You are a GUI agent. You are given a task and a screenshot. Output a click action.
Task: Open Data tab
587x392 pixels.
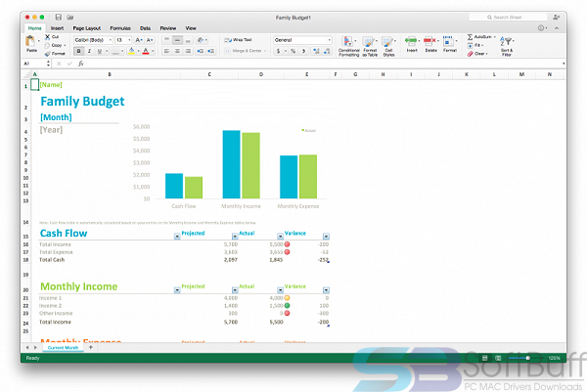click(x=145, y=28)
